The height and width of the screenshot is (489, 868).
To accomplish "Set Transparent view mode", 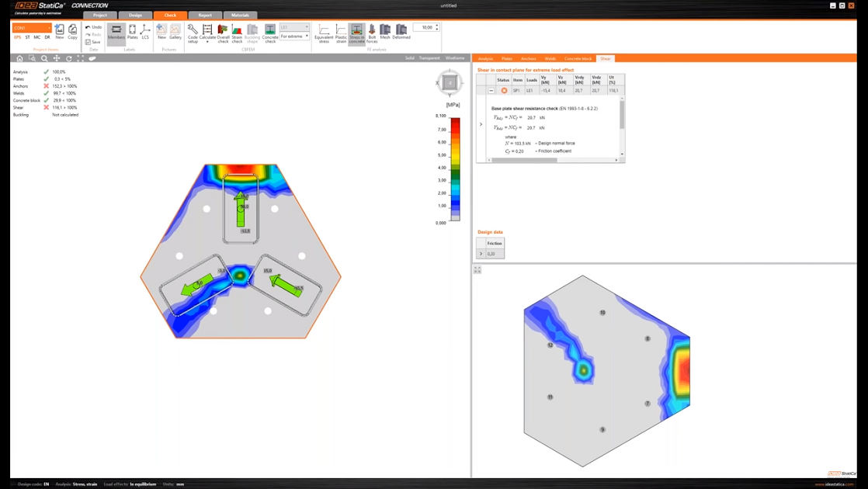I will click(429, 58).
